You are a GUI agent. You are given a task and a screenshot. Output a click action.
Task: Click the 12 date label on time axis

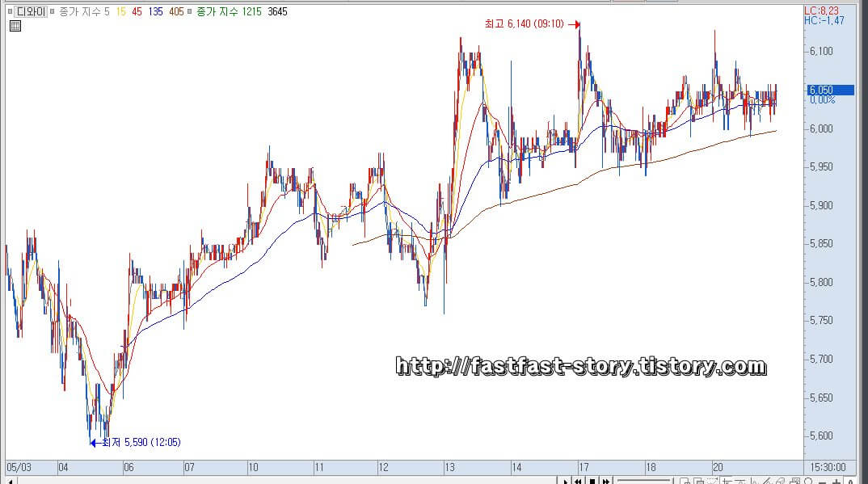[384, 467]
